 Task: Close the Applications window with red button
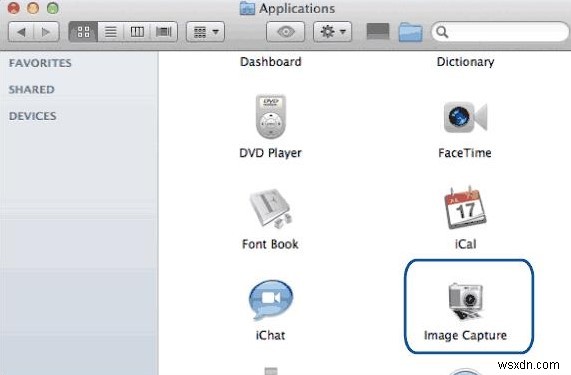[x=14, y=8]
